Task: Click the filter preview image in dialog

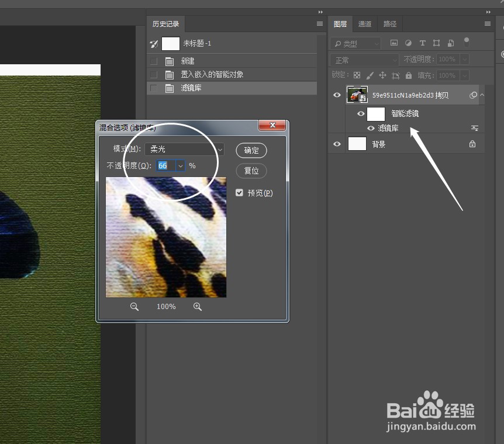Action: tap(166, 237)
